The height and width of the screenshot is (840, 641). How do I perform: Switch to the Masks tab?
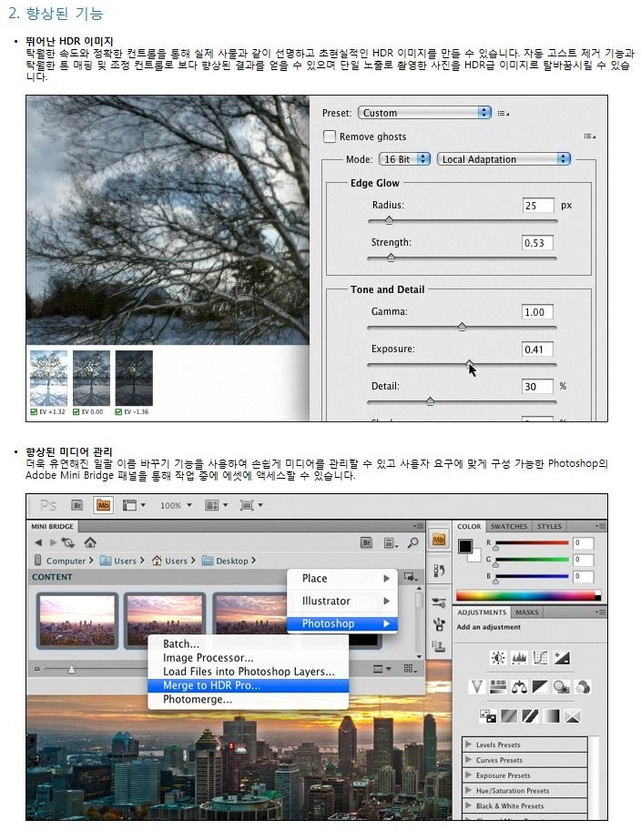pos(527,612)
